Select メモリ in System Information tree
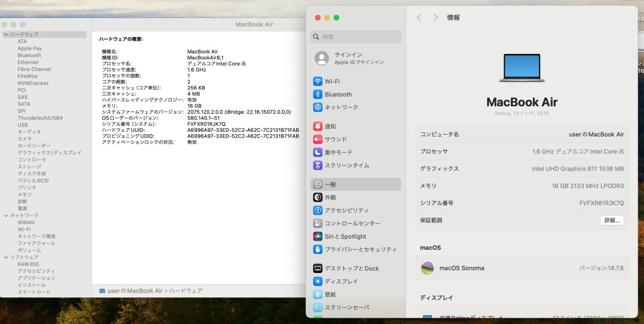 [24, 195]
